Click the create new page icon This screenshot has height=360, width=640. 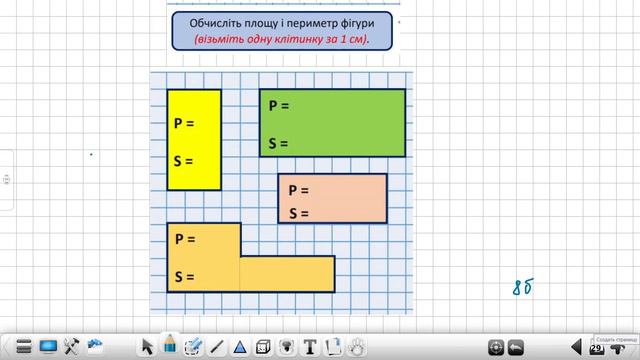tap(617, 349)
